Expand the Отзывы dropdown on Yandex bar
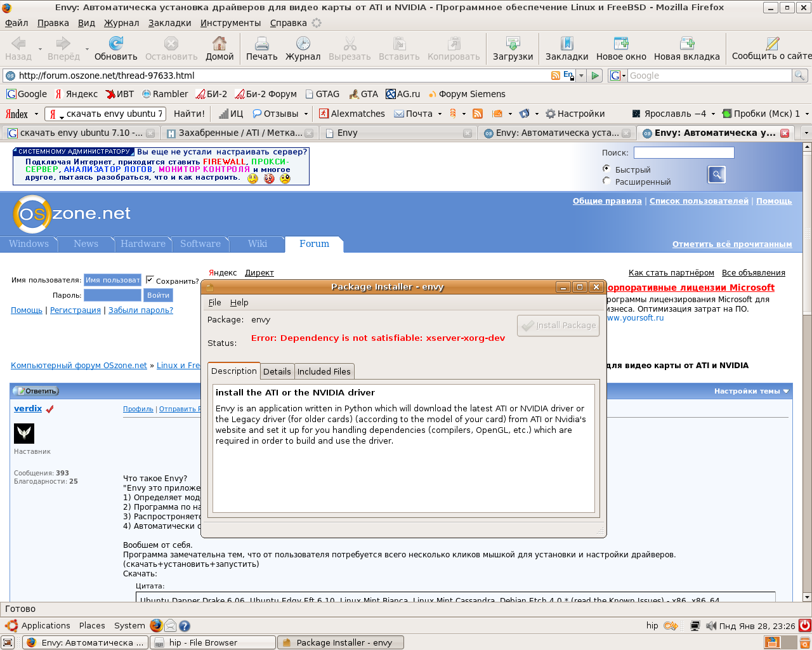 coord(306,114)
